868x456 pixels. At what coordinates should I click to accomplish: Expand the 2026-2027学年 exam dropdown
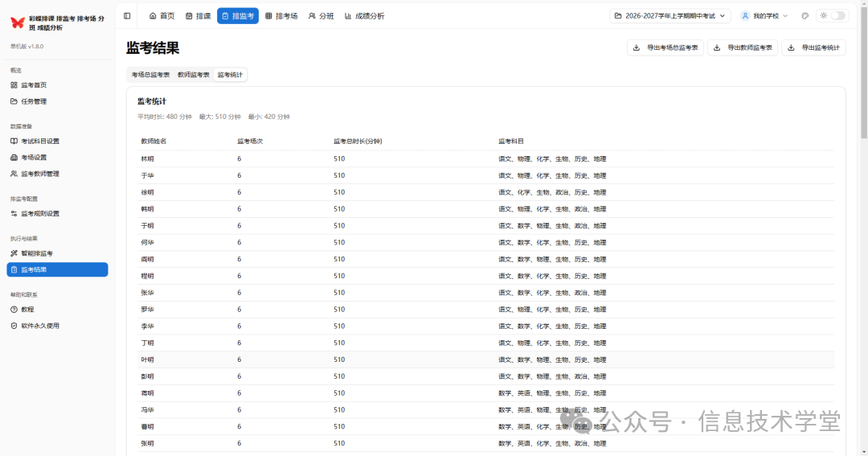[x=669, y=16]
